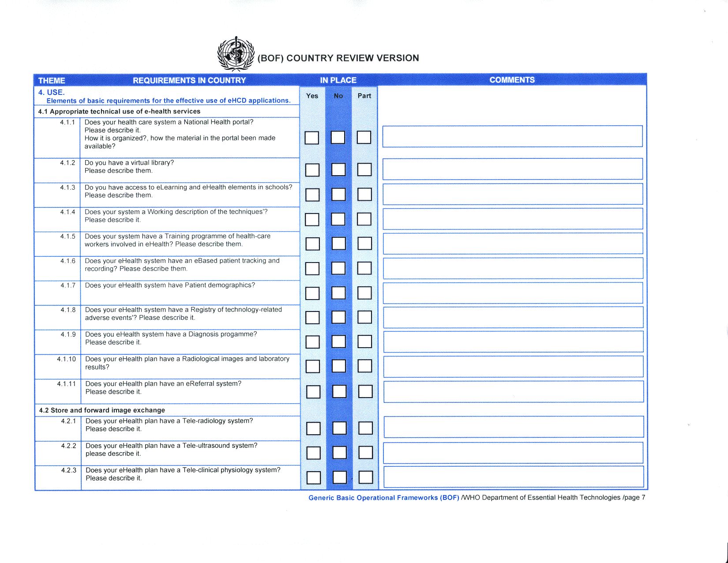The image size is (728, 563).
Task: Check Yes for 4.1.2 virtual library
Action: 312,170
